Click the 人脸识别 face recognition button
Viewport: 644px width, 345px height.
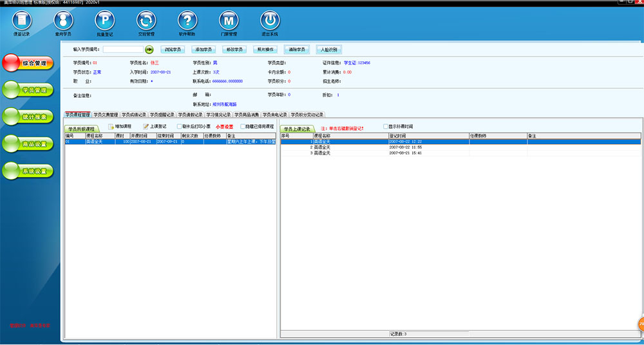(x=328, y=49)
